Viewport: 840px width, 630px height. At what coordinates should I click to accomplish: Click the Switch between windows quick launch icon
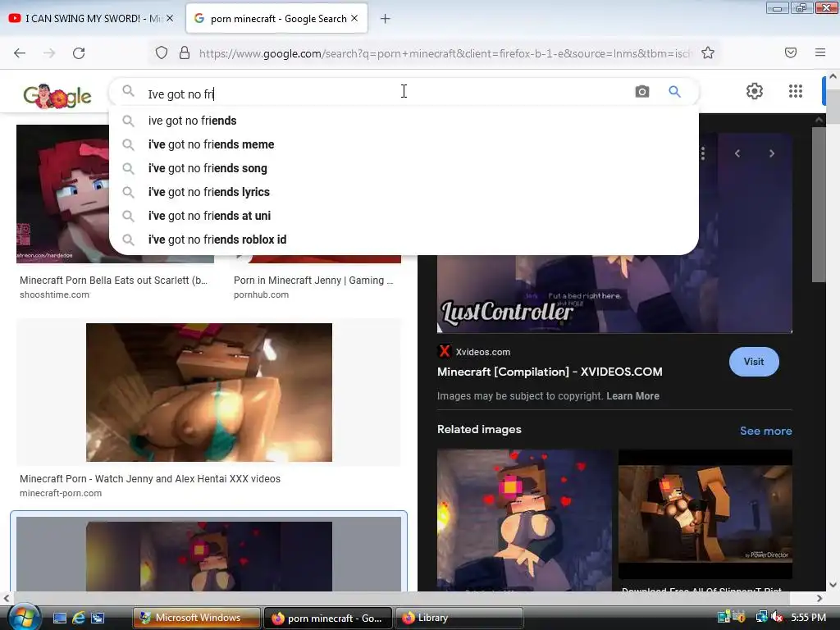pos(98,619)
